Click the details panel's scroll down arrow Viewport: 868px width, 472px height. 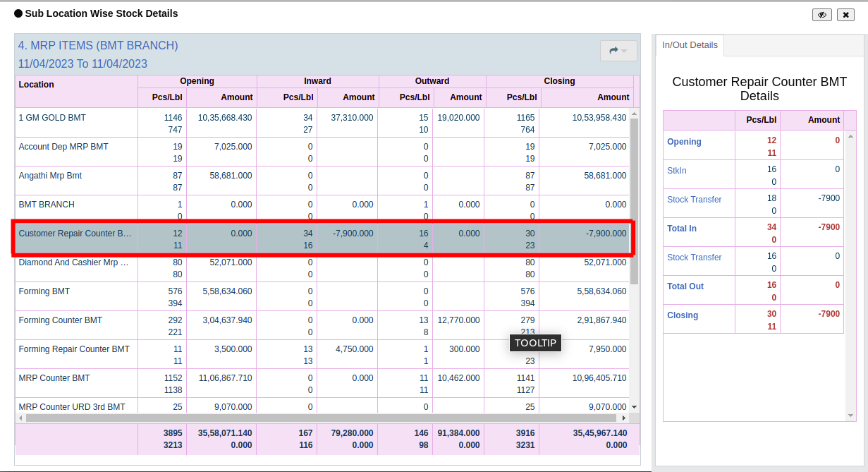click(x=850, y=416)
